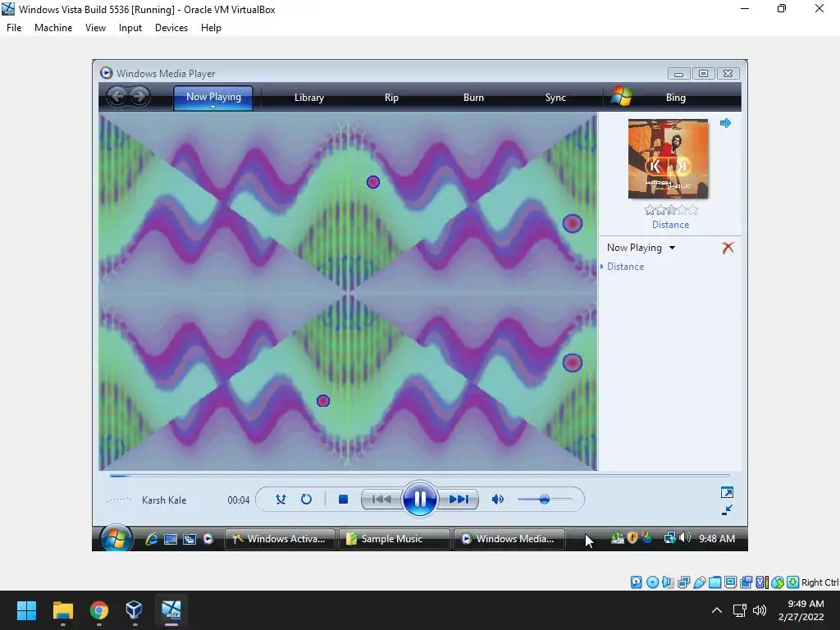Open the Bing online store tab
This screenshot has height=630, width=840.
(676, 98)
